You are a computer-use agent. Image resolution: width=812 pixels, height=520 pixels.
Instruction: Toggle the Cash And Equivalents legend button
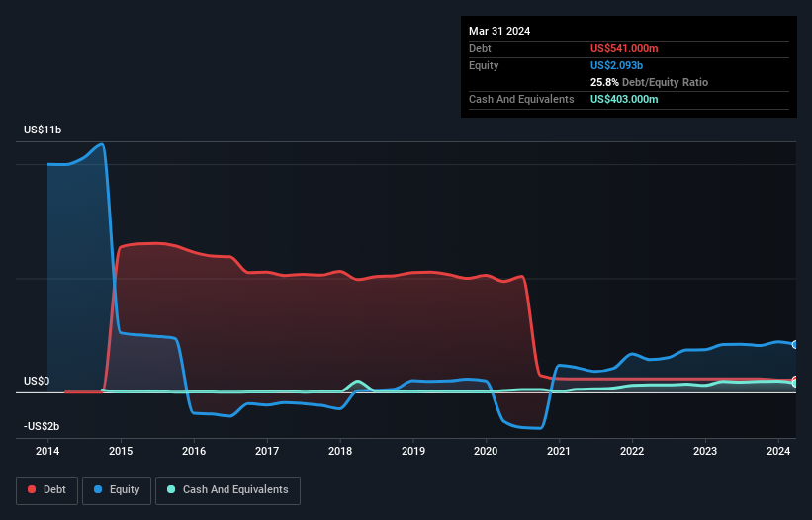[227, 490]
